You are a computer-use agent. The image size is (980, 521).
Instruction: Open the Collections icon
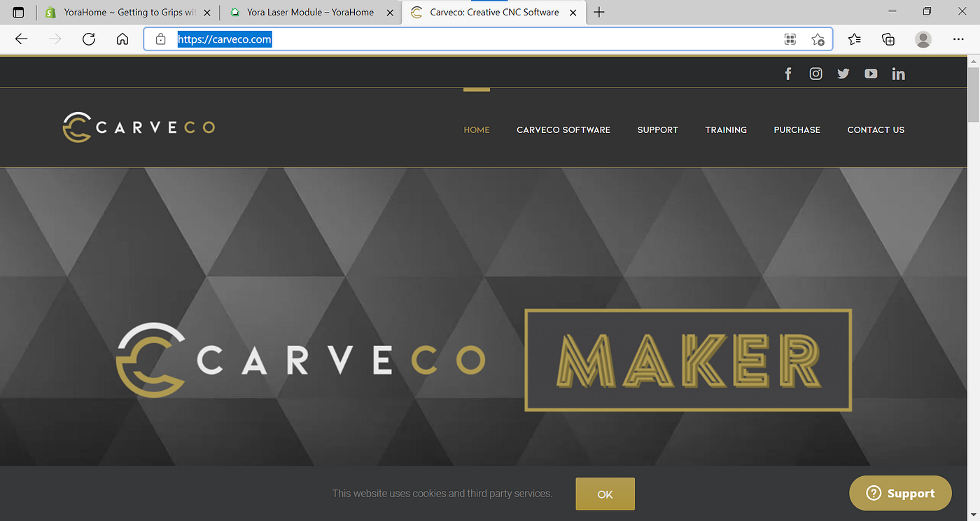click(888, 39)
